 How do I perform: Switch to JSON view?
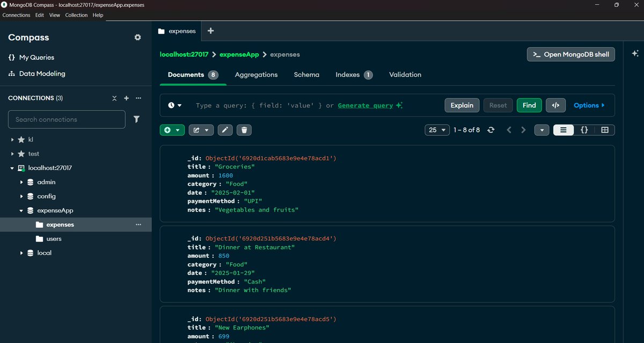(x=584, y=130)
